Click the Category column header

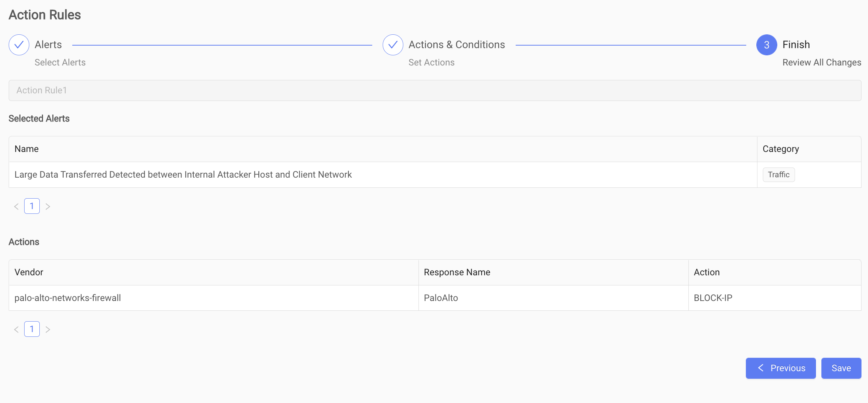(809, 149)
